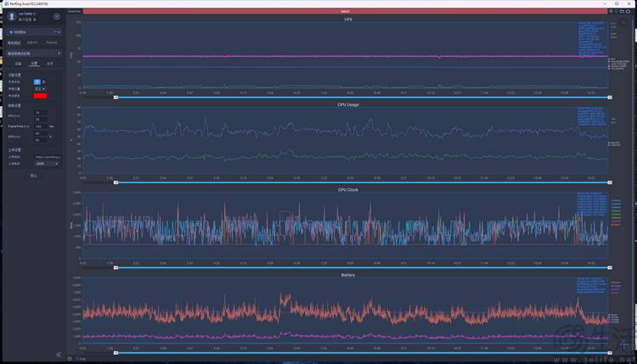
Task: Open the application selection dropdown
Action: pyautogui.click(x=34, y=53)
